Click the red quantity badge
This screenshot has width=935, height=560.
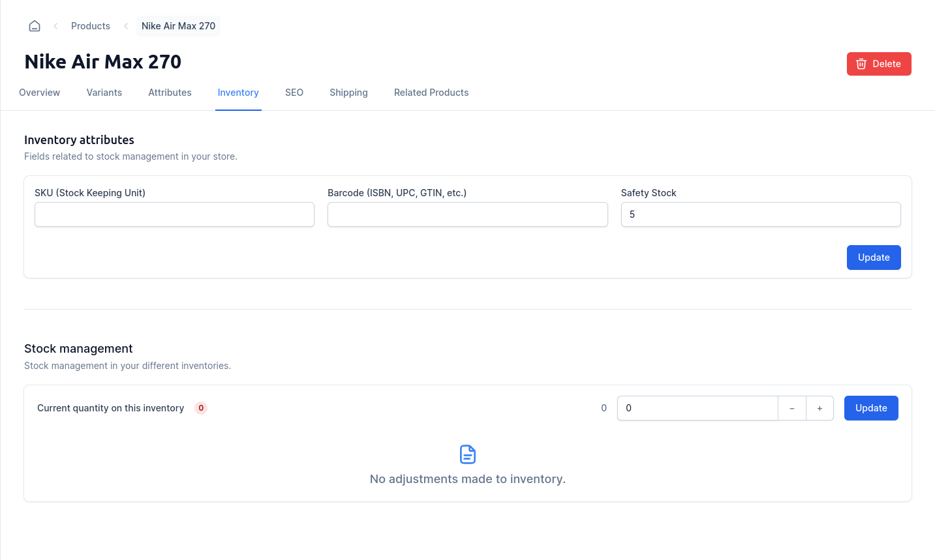[201, 408]
